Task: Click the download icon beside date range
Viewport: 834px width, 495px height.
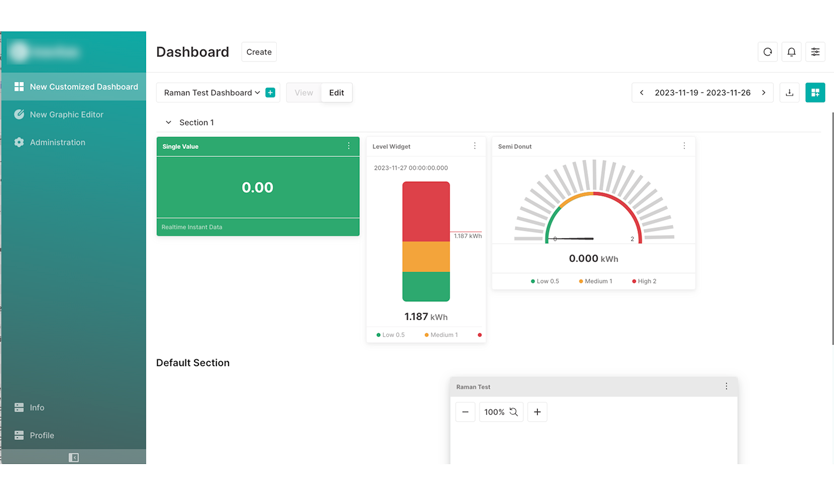Action: coord(789,93)
